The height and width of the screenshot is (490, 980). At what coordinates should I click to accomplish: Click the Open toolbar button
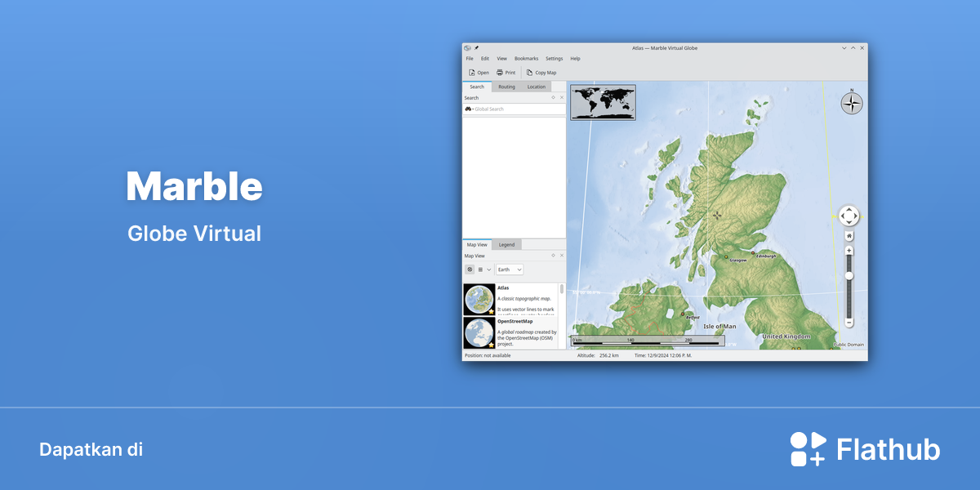[479, 73]
